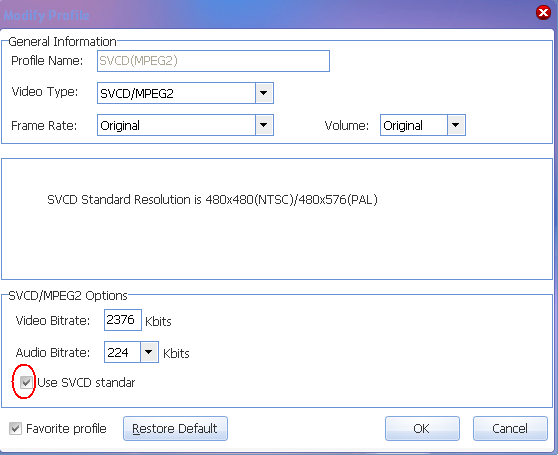Screen dimensions: 558x455
Task: Click the Restore Default button
Action: 175,429
